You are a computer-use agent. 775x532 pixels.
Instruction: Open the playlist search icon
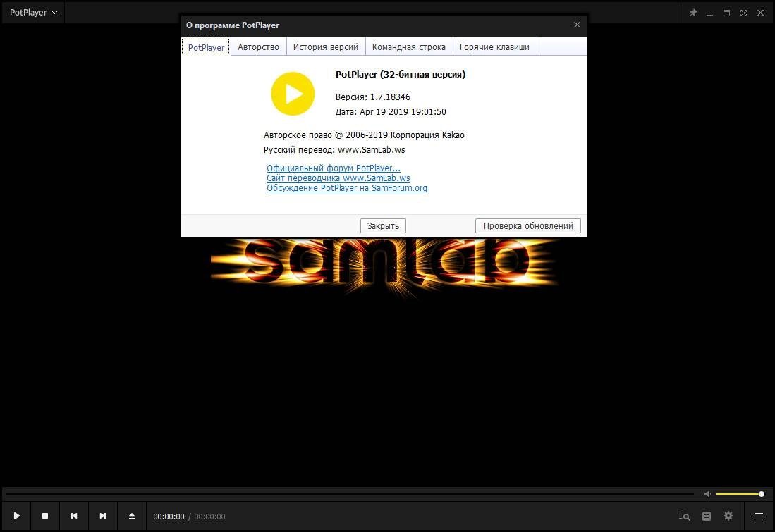[684, 516]
